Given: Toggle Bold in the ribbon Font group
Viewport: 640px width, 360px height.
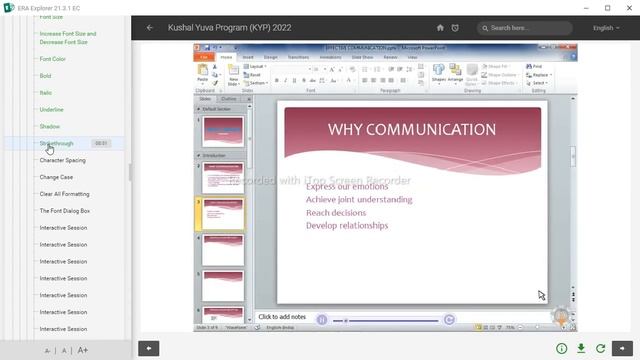Looking at the screenshot, I should point(276,80).
